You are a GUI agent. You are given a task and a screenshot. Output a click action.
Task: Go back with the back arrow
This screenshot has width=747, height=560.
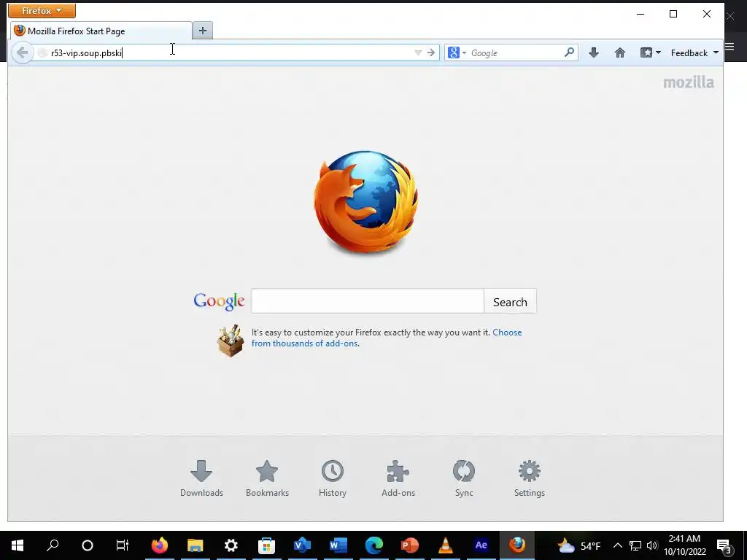[x=22, y=52]
